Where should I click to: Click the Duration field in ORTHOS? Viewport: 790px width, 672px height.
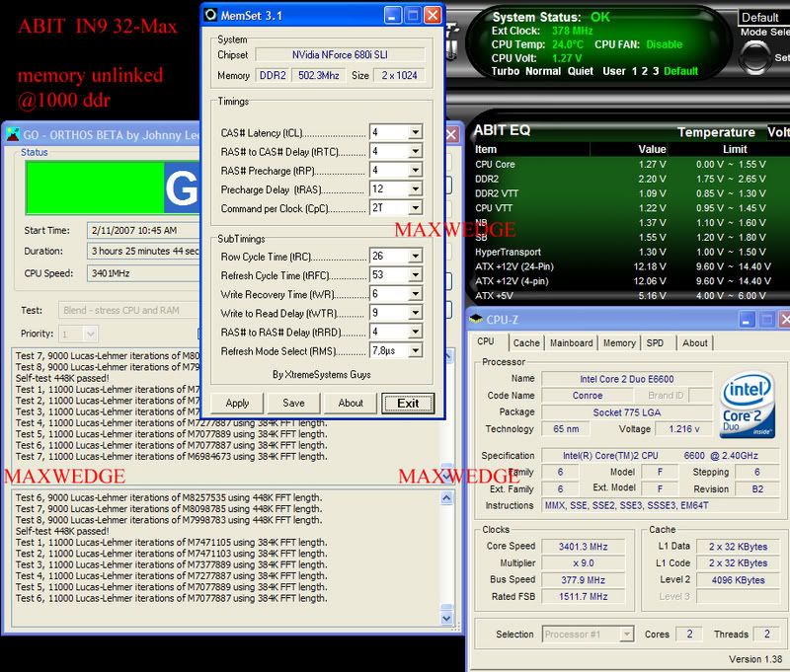coord(143,252)
